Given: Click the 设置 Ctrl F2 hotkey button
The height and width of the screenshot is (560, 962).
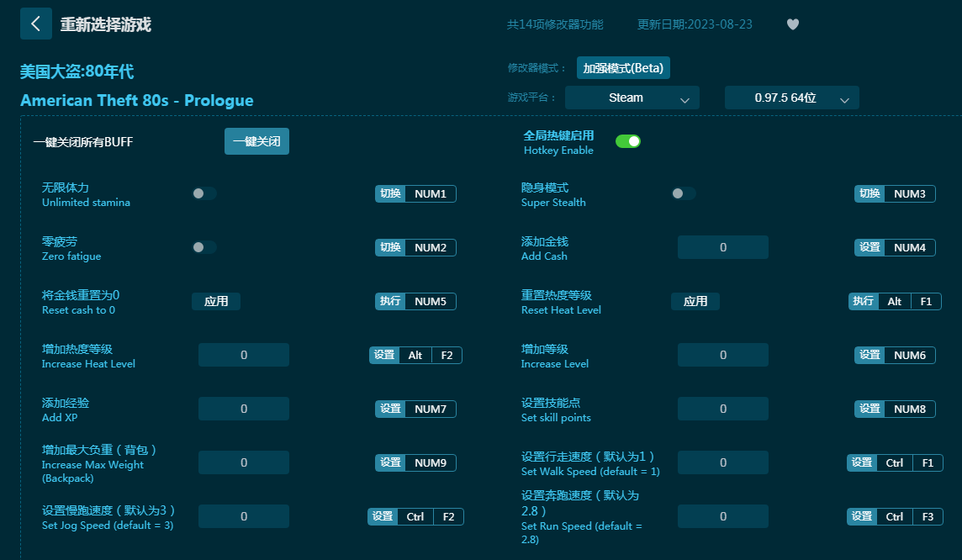Looking at the screenshot, I should [x=415, y=516].
